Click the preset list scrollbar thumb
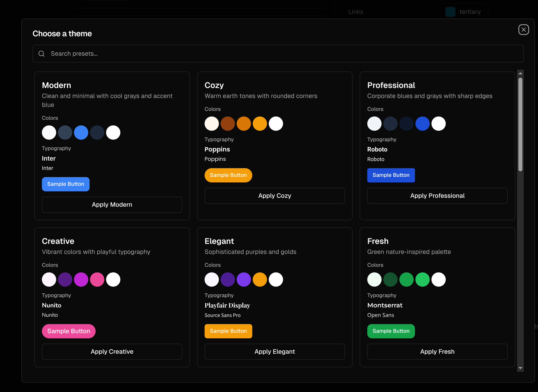538x392 pixels. click(520, 124)
